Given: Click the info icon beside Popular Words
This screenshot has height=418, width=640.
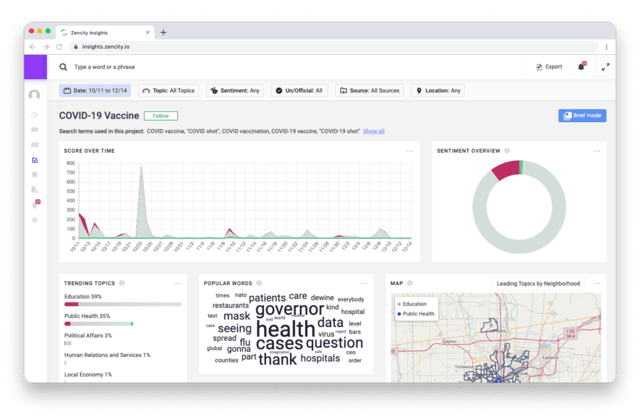Looking at the screenshot, I should [259, 283].
